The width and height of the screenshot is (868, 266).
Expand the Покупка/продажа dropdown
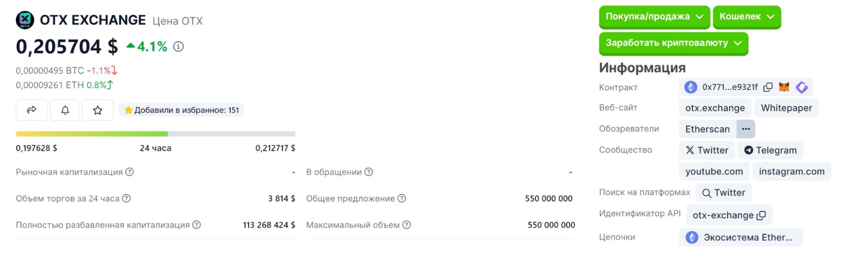pyautogui.click(x=654, y=17)
